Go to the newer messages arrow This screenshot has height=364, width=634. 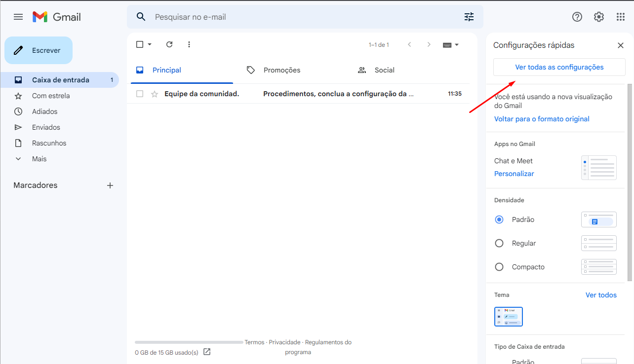click(409, 44)
